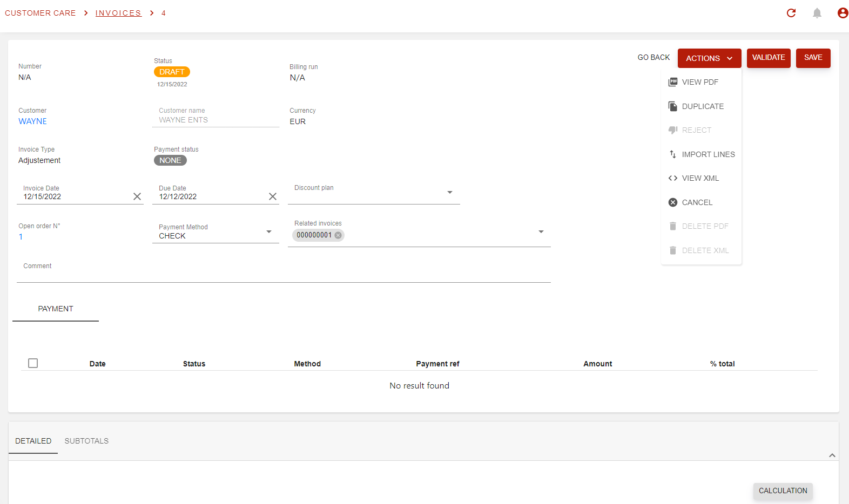849x504 pixels.
Task: Open the WAYNE customer link
Action: click(x=32, y=121)
